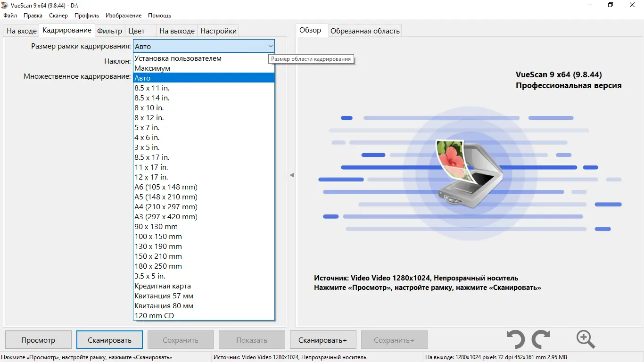
Task: Select the Кадрирование tab
Action: coord(67,30)
